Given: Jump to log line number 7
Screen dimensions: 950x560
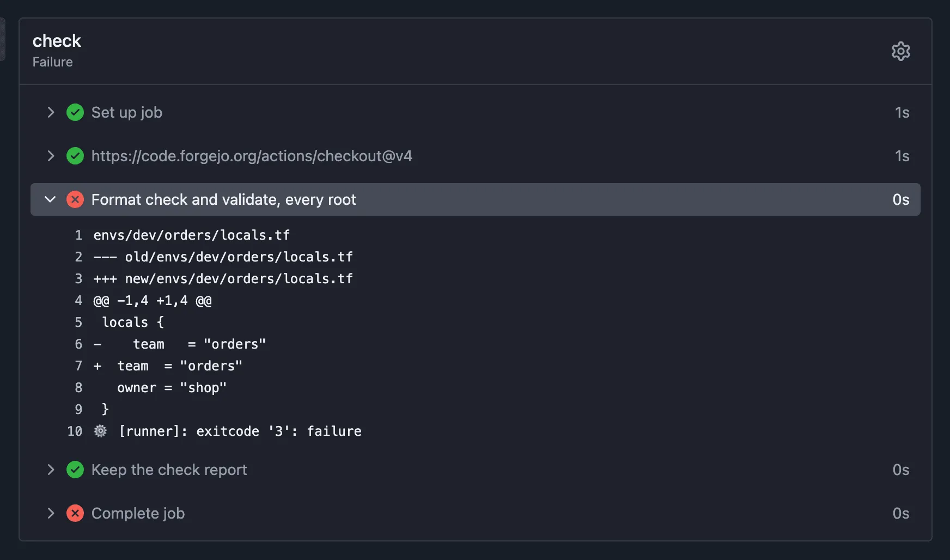Looking at the screenshot, I should 78,366.
